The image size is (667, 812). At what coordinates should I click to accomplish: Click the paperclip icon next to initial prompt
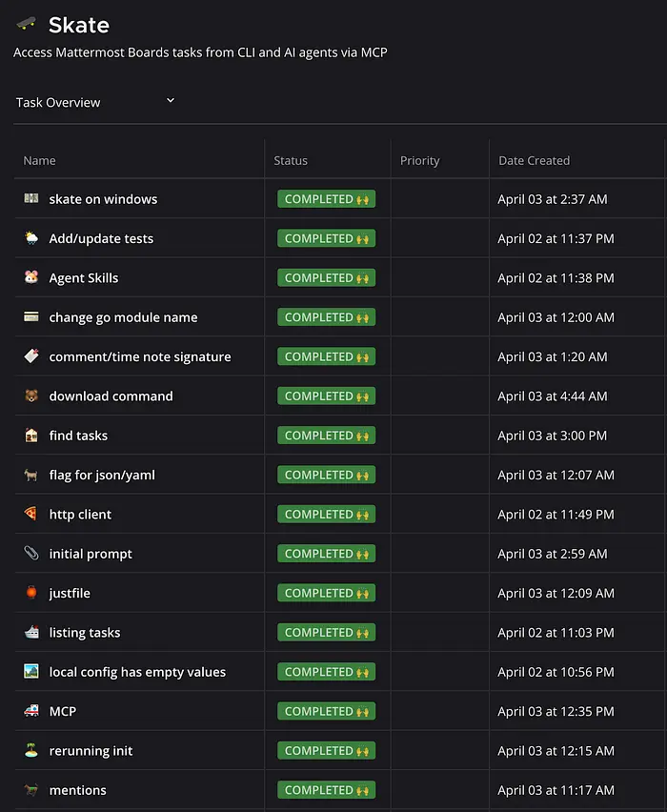pyautogui.click(x=31, y=553)
